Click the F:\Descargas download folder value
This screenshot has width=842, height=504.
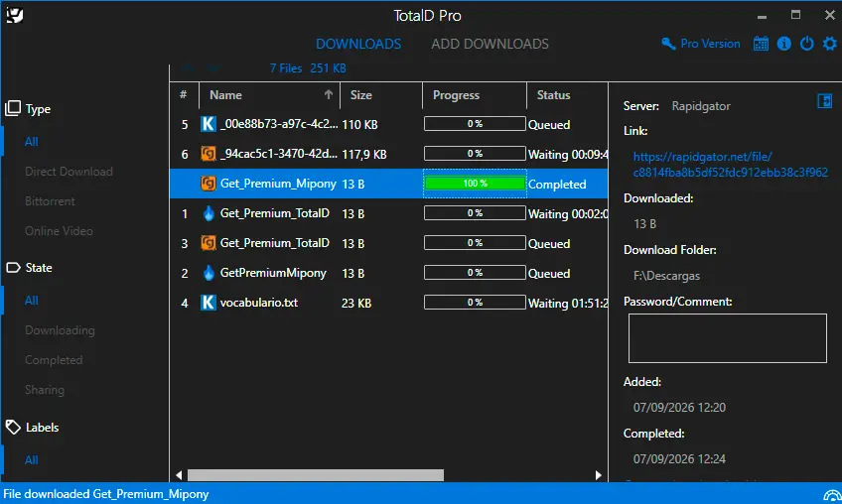[x=666, y=276]
